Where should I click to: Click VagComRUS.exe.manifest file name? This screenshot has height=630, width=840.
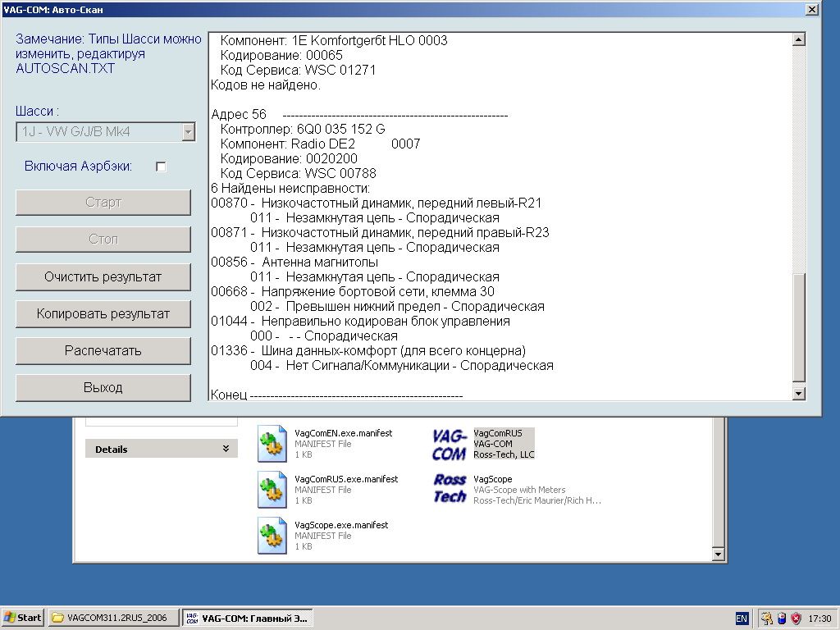click(x=346, y=479)
